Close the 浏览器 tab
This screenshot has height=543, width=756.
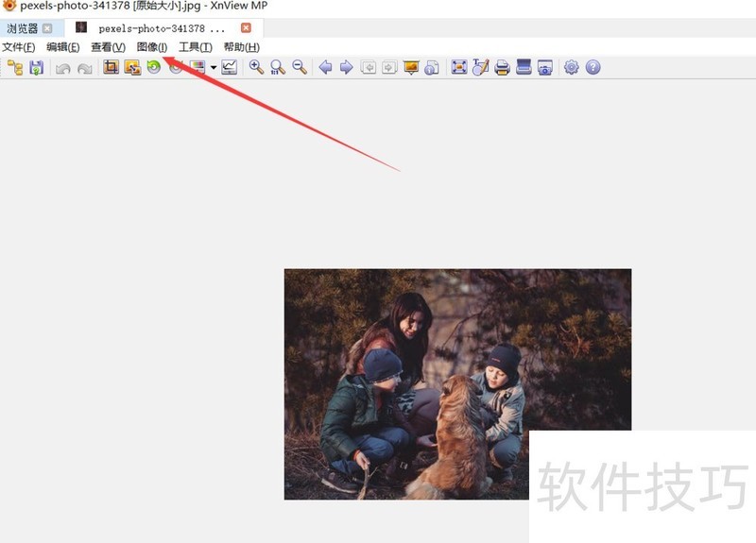tap(47, 28)
